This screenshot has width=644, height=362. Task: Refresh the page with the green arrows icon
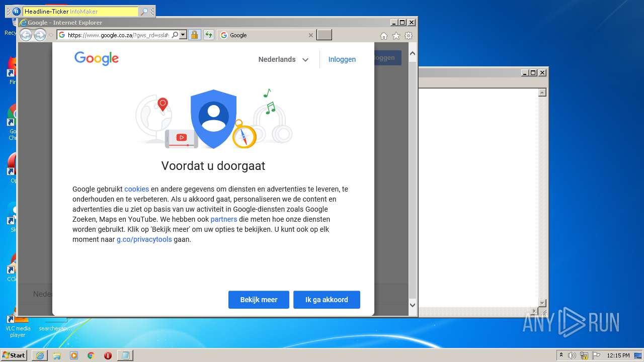pyautogui.click(x=209, y=35)
